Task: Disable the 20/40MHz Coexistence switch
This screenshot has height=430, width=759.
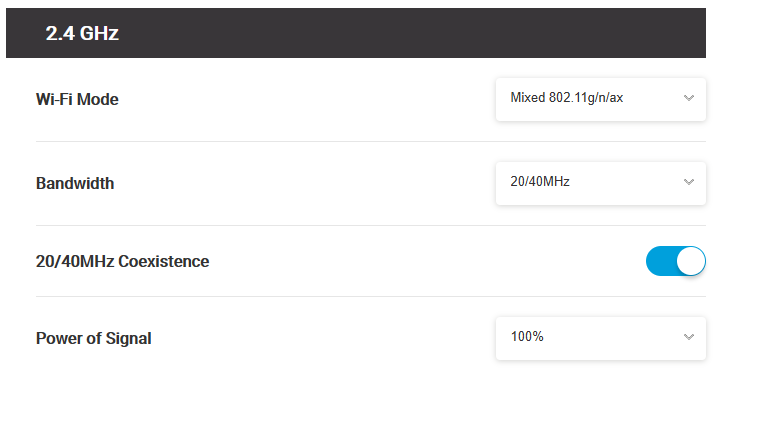Action: (676, 261)
